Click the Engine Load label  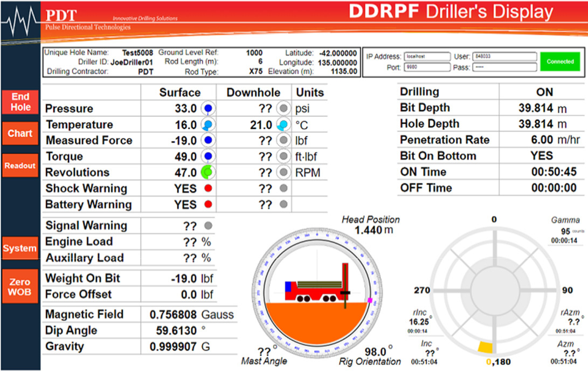[x=79, y=241]
